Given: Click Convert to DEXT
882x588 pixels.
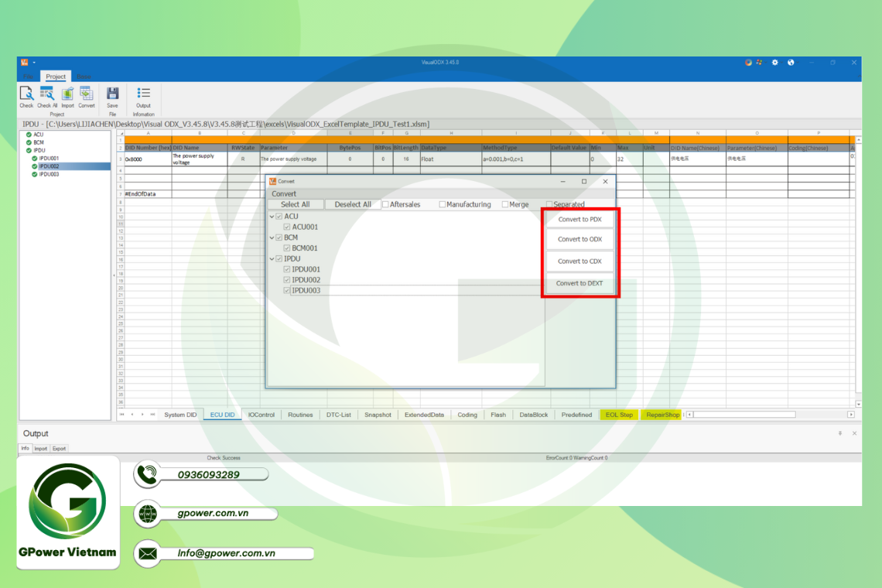Looking at the screenshot, I should coord(579,283).
